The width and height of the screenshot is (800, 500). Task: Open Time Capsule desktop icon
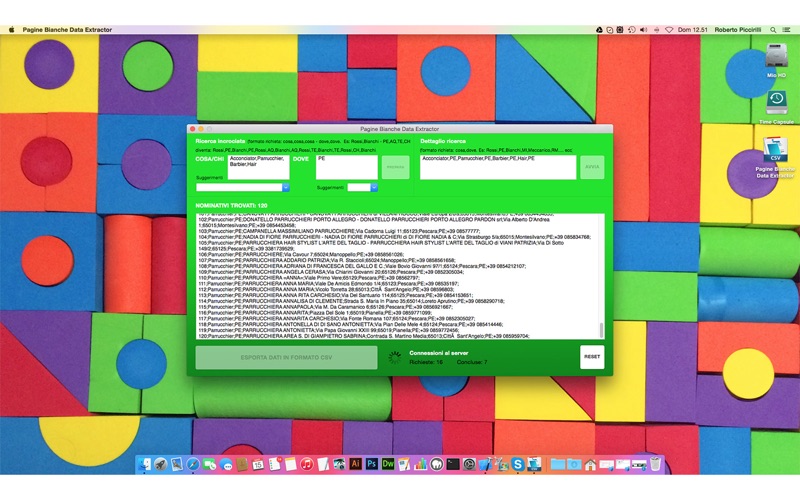pos(776,107)
